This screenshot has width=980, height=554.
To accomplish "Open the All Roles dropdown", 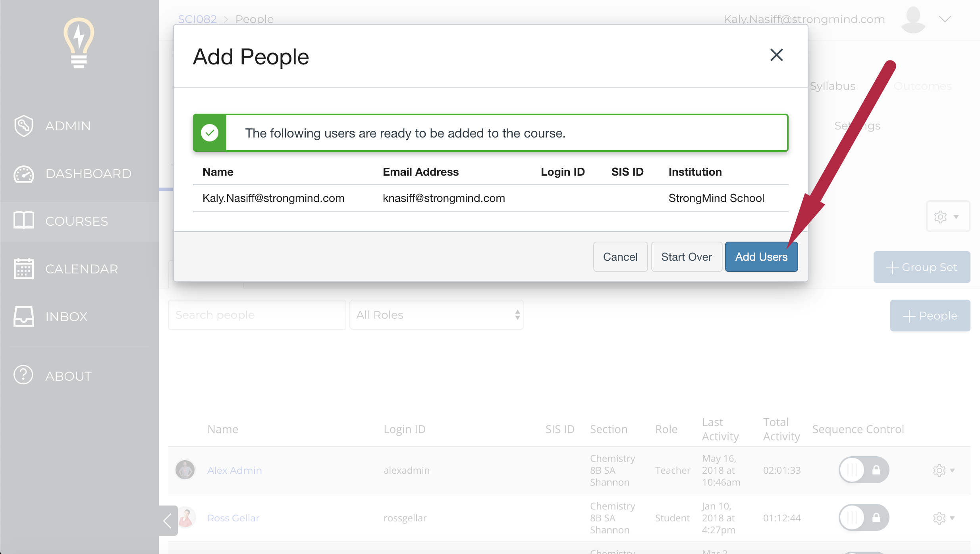I will pos(436,315).
